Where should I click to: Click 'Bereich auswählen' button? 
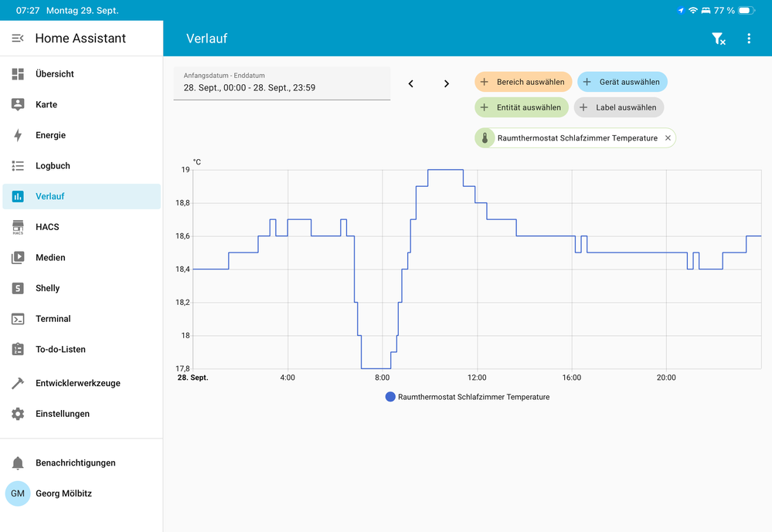pyautogui.click(x=523, y=82)
